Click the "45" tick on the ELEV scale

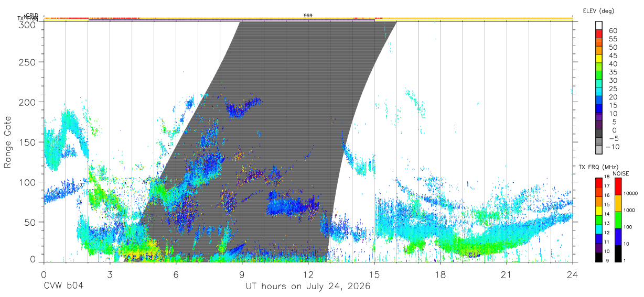pos(613,56)
